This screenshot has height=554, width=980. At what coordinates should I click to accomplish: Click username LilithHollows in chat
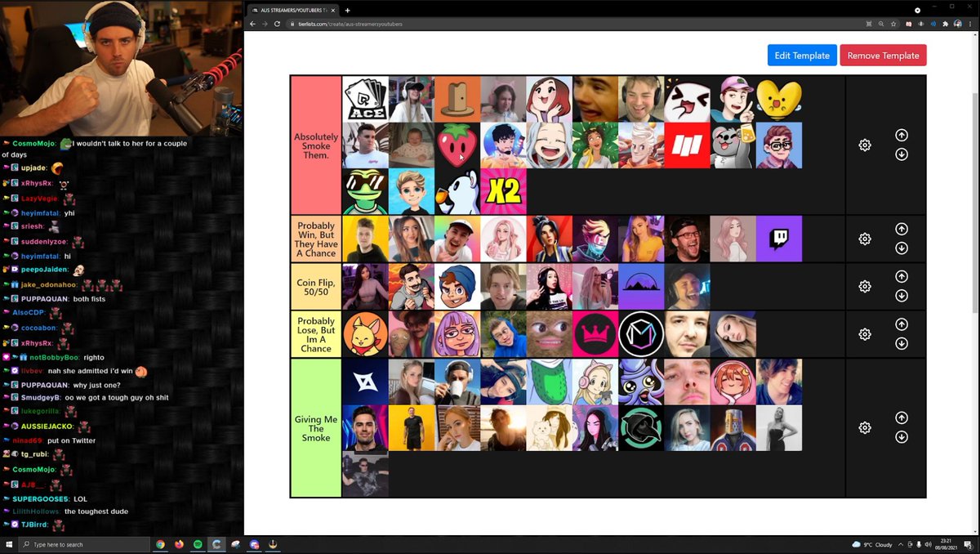[x=36, y=512]
